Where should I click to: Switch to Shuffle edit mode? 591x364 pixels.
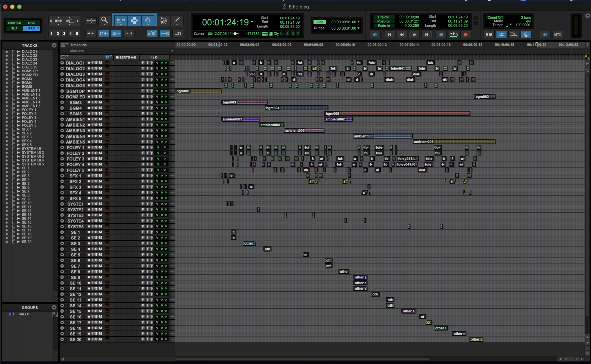tap(14, 22)
